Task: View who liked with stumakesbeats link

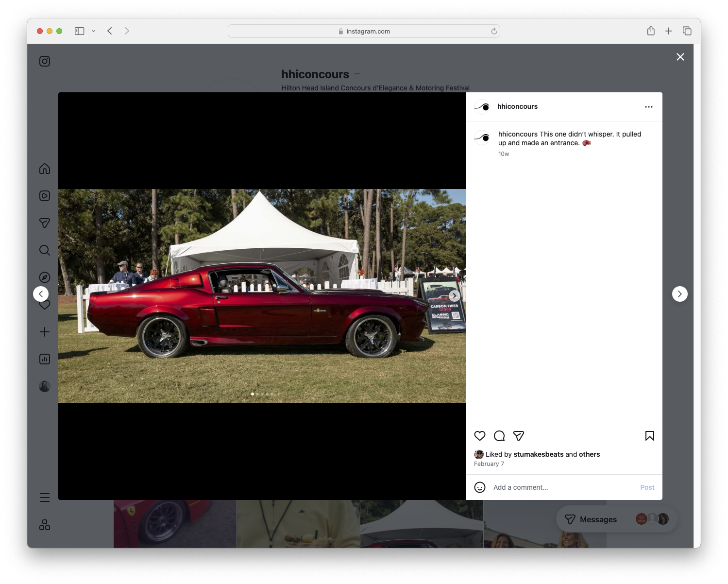Action: click(x=538, y=454)
